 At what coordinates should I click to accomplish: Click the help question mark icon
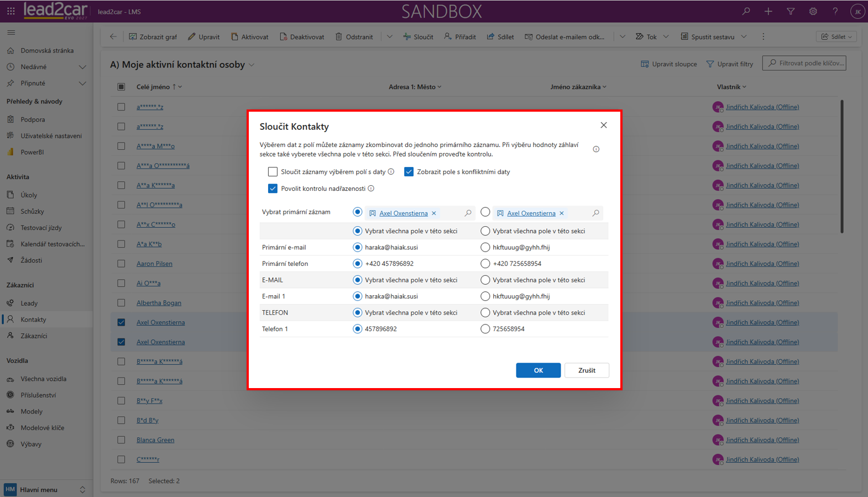pyautogui.click(x=835, y=11)
